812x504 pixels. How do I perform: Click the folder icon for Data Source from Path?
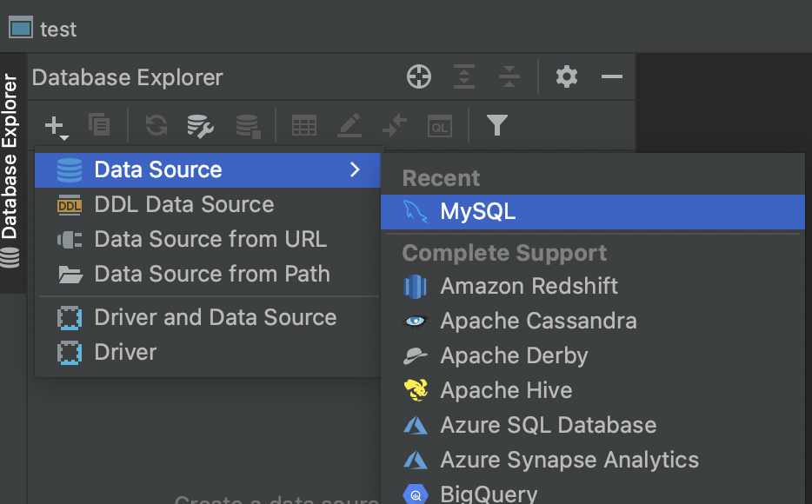point(70,275)
